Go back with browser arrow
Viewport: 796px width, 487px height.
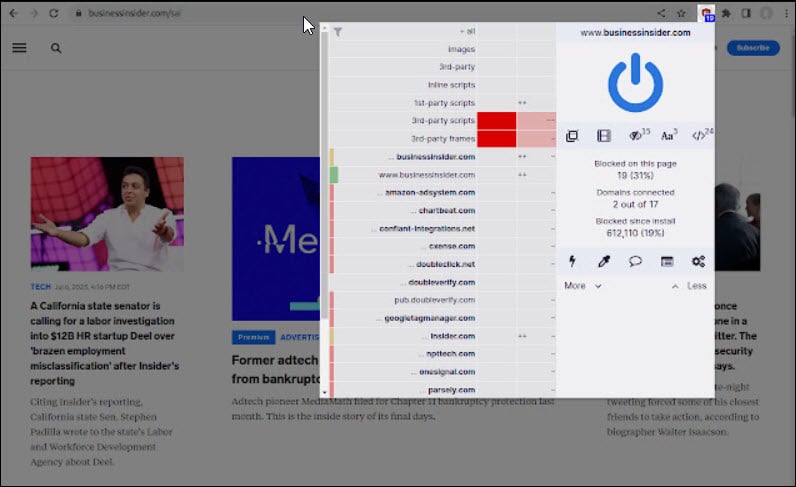click(x=14, y=13)
